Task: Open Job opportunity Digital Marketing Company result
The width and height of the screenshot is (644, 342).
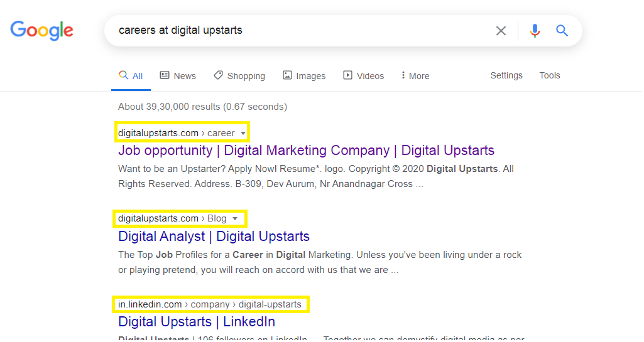Action: coord(306,151)
